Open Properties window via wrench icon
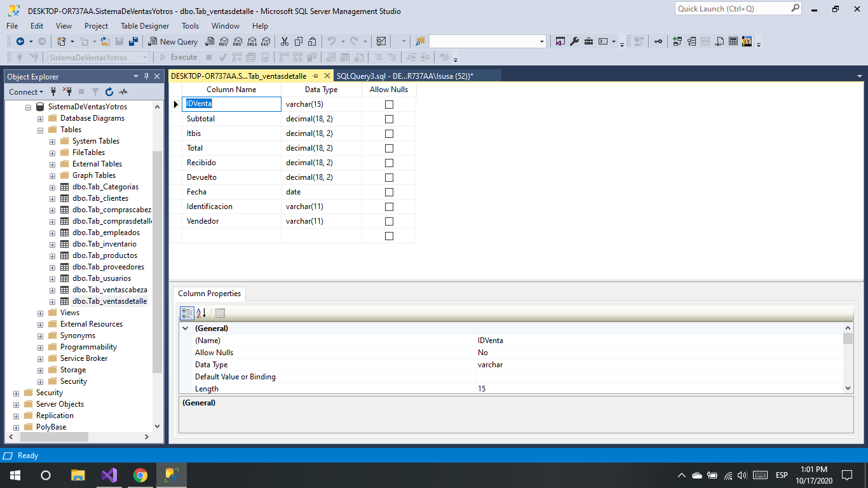868x488 pixels. click(x=574, y=41)
